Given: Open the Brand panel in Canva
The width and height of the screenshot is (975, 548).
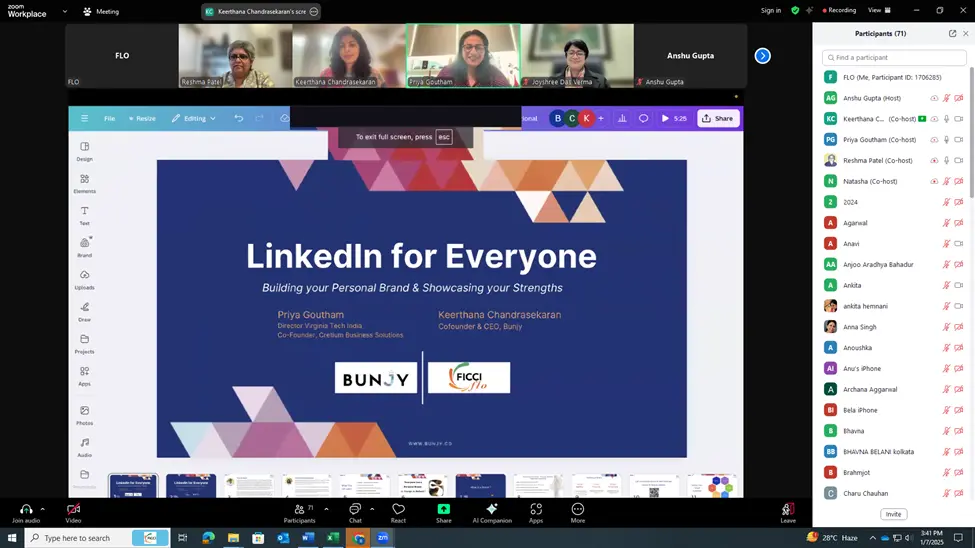Looking at the screenshot, I should tap(85, 248).
